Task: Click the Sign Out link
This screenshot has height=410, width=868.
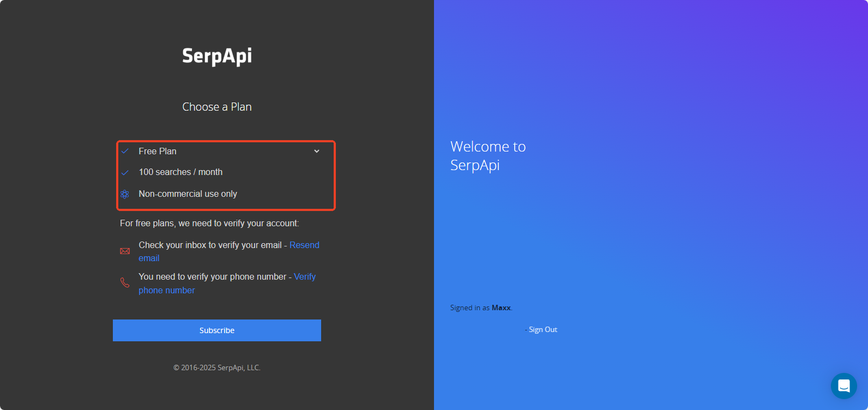Action: pos(543,329)
